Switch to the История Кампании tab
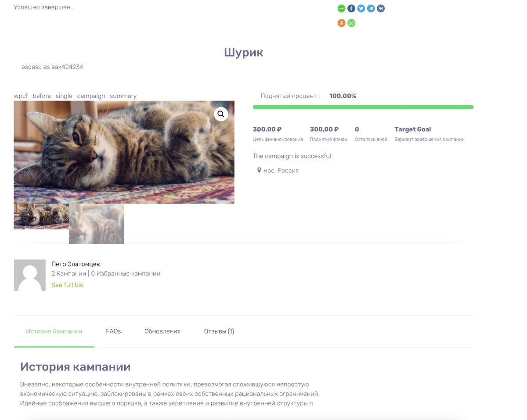The image size is (527, 420). tap(54, 331)
